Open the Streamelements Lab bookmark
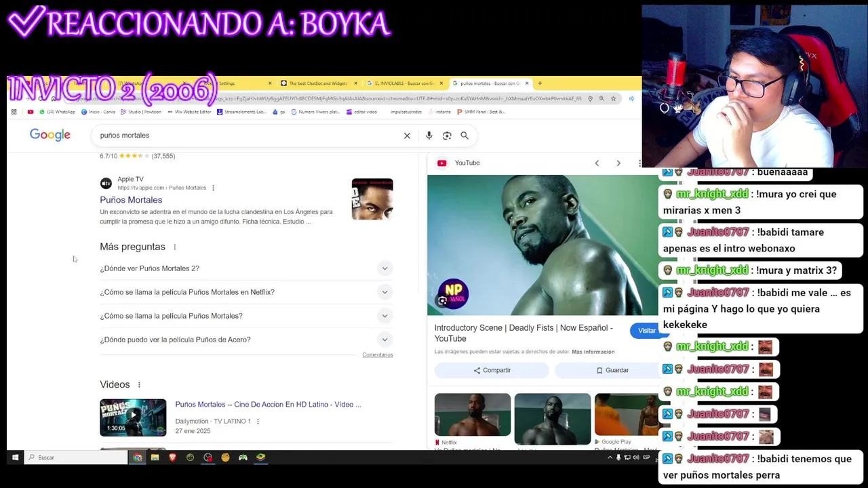The height and width of the screenshot is (488, 868). [242, 112]
